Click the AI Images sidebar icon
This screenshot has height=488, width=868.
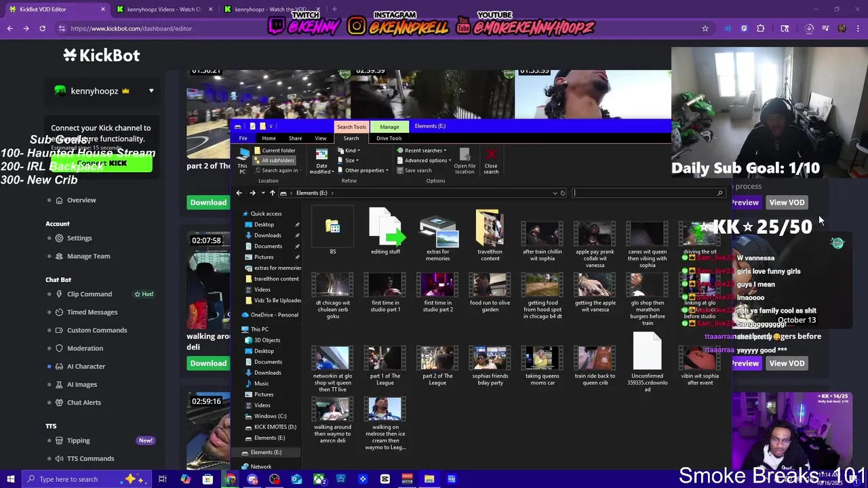(59, 384)
